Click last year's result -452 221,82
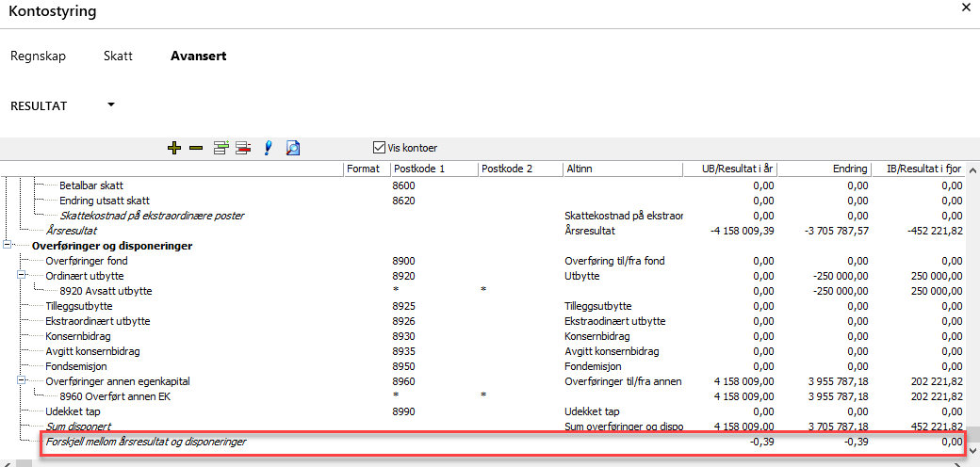The width and height of the screenshot is (980, 467). point(935,231)
